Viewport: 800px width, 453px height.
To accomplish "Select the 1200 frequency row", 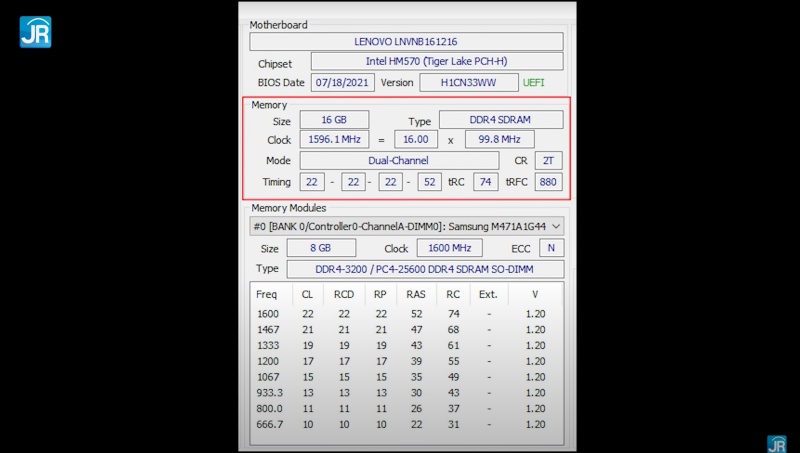I will [x=407, y=361].
